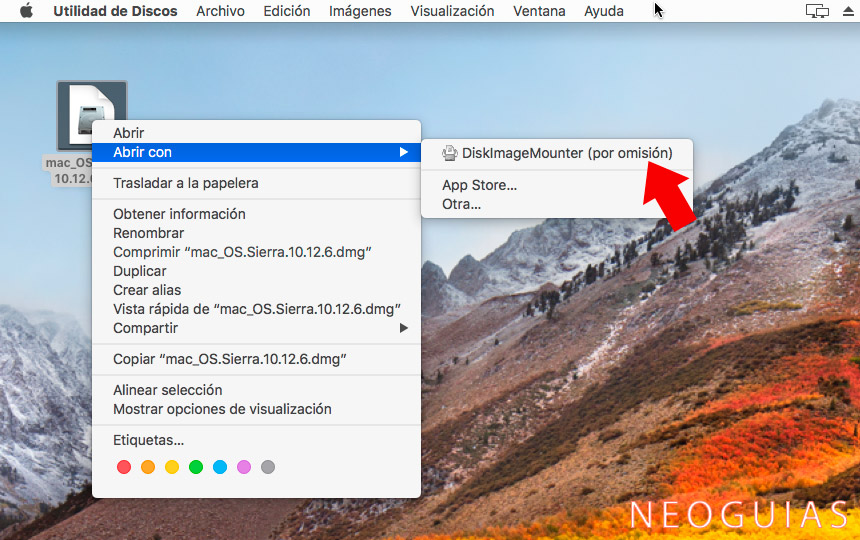Select App Store… from submenu

(x=479, y=185)
